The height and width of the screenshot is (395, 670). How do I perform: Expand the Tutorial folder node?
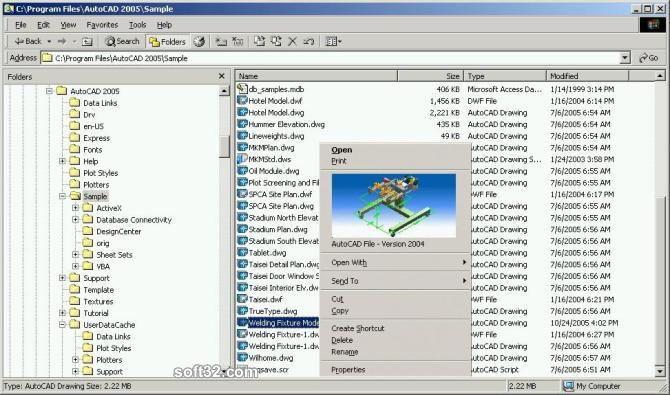(x=62, y=313)
